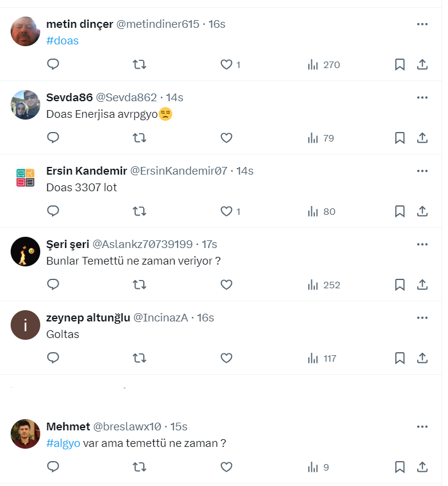View analytics on Şeri şeri's tweet

point(324,285)
